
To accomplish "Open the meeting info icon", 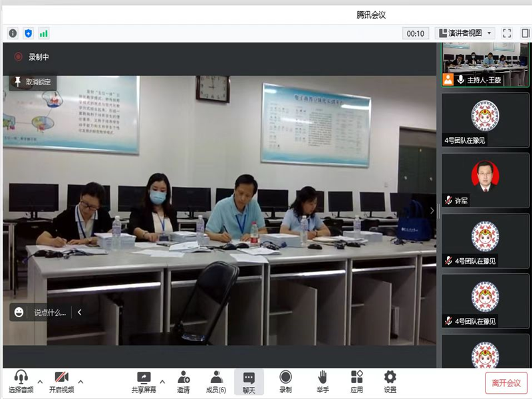I will click(13, 33).
